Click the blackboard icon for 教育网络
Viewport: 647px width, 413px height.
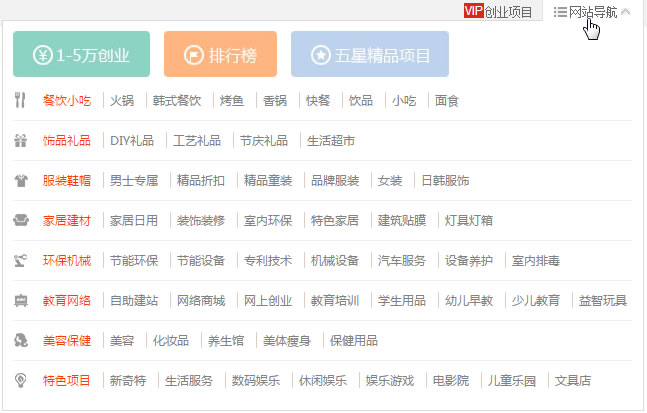pyautogui.click(x=21, y=300)
